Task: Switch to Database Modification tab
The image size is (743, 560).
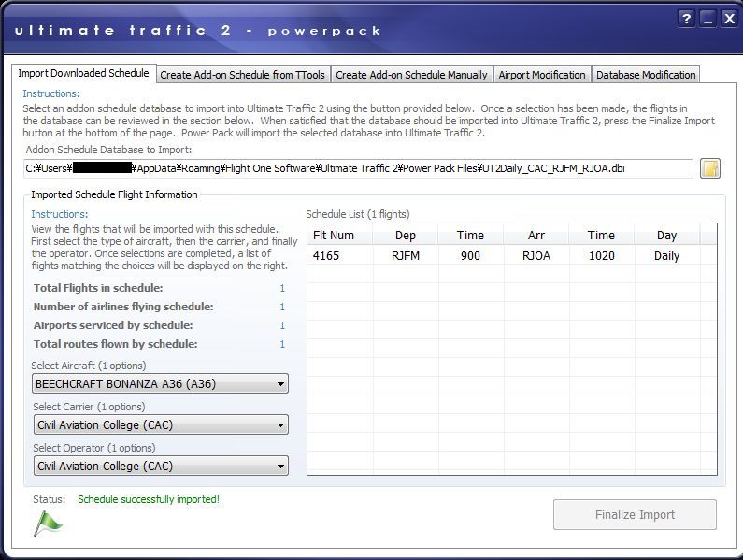Action: point(646,75)
